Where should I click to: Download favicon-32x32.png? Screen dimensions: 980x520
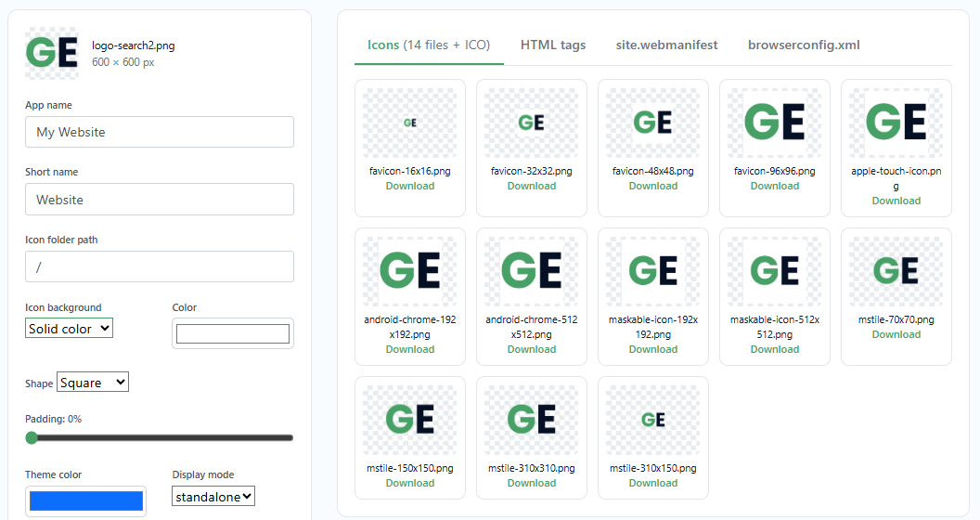point(531,186)
